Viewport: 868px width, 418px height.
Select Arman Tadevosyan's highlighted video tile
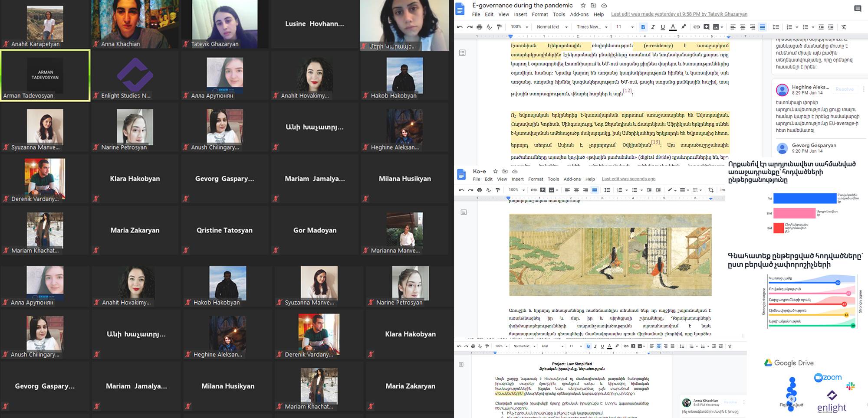(x=46, y=75)
